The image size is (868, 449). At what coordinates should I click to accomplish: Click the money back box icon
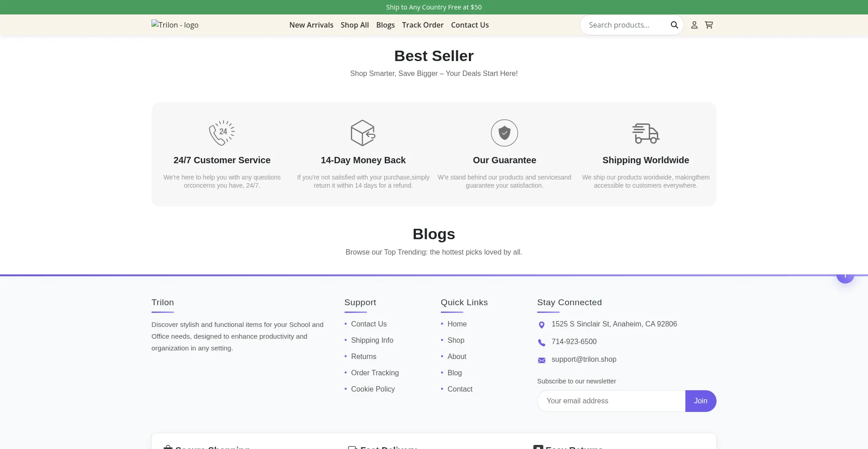[363, 133]
